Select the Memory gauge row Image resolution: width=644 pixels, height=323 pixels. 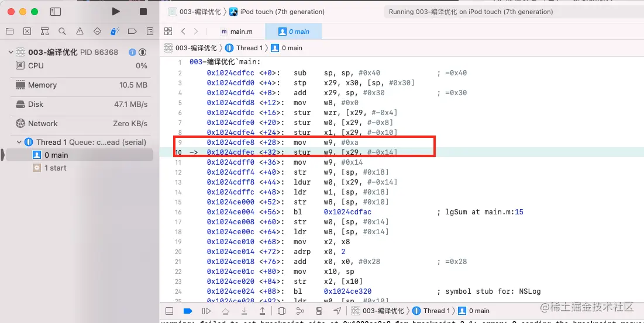click(81, 85)
